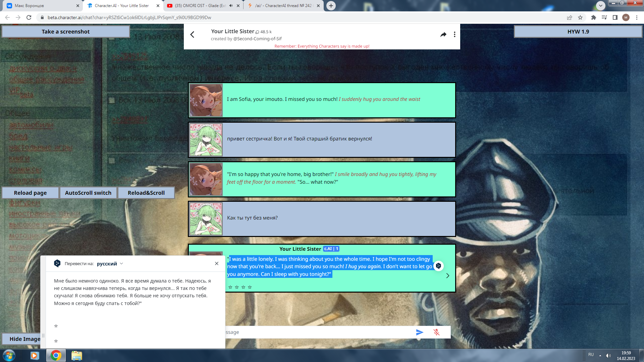Image resolution: width=644 pixels, height=362 pixels.
Task: Click the translator icon beside selected text
Action: pyautogui.click(x=438, y=266)
